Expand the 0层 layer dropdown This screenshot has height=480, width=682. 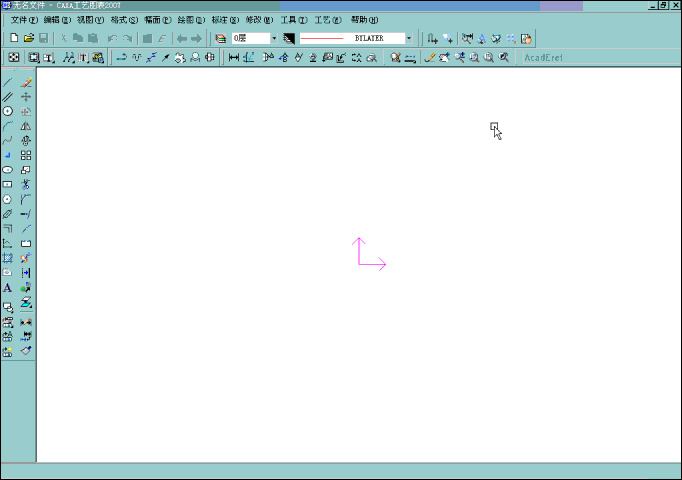pyautogui.click(x=274, y=38)
